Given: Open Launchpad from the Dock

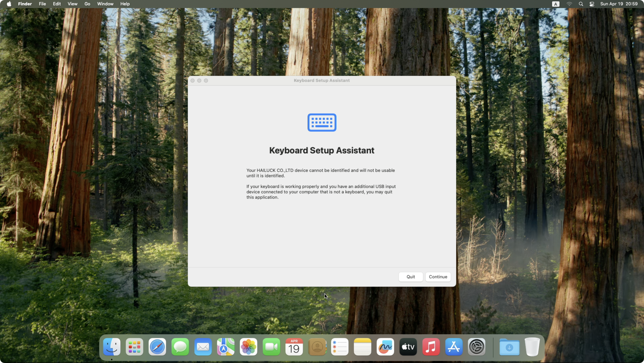Looking at the screenshot, I should pyautogui.click(x=134, y=347).
